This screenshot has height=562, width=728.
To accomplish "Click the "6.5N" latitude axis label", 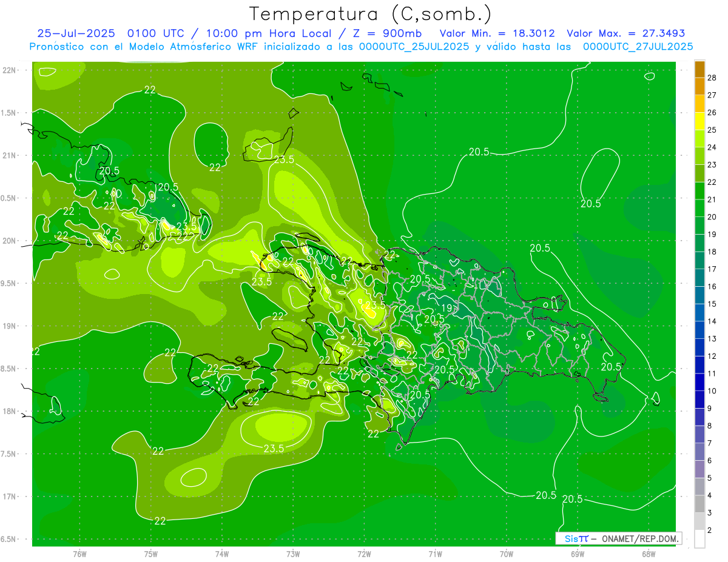I will [8, 540].
